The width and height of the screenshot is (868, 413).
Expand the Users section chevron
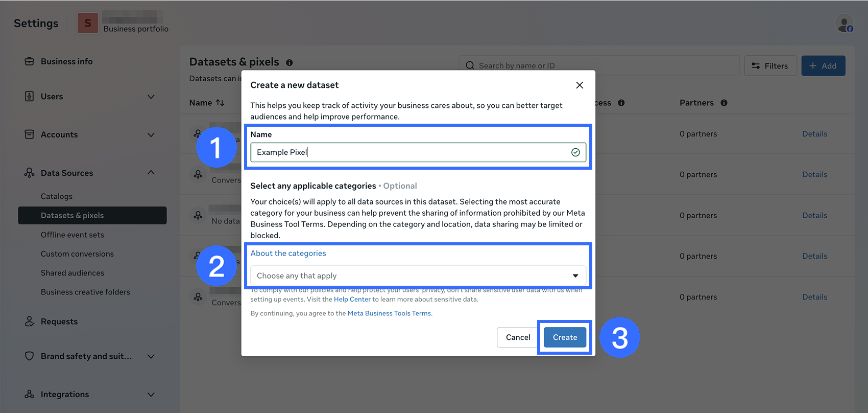(151, 97)
